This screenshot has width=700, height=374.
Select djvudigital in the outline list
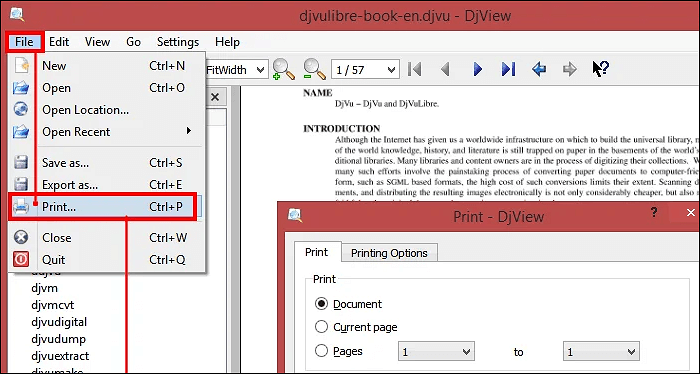59,322
